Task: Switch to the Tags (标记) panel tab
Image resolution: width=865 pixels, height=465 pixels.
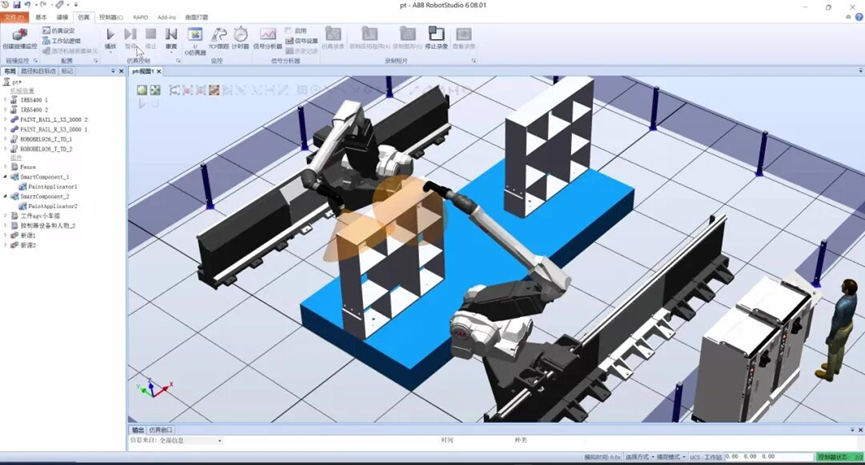Action: tap(67, 71)
